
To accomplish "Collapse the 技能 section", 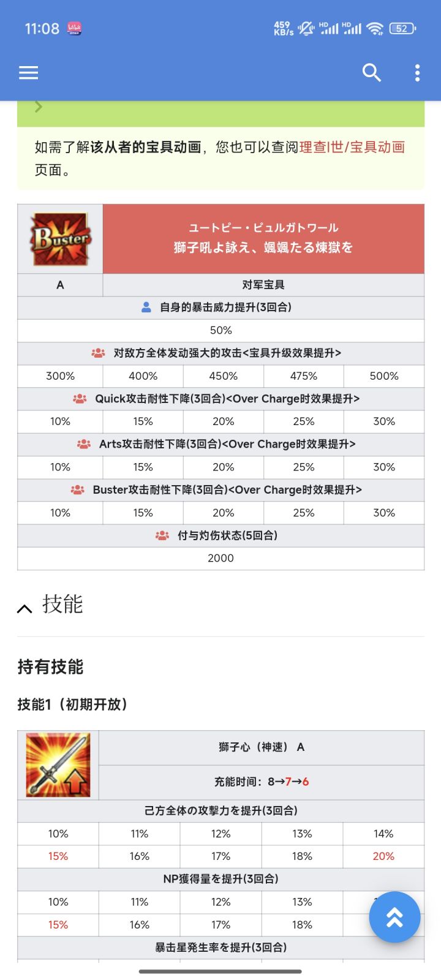I will (24, 608).
